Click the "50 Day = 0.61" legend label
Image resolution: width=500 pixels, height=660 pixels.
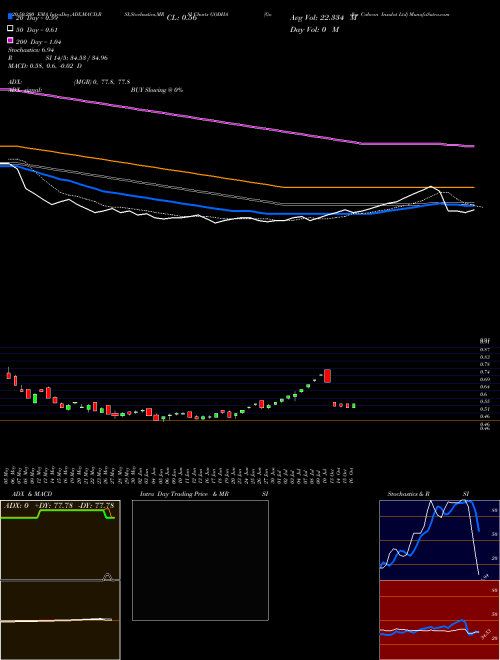pos(37,29)
